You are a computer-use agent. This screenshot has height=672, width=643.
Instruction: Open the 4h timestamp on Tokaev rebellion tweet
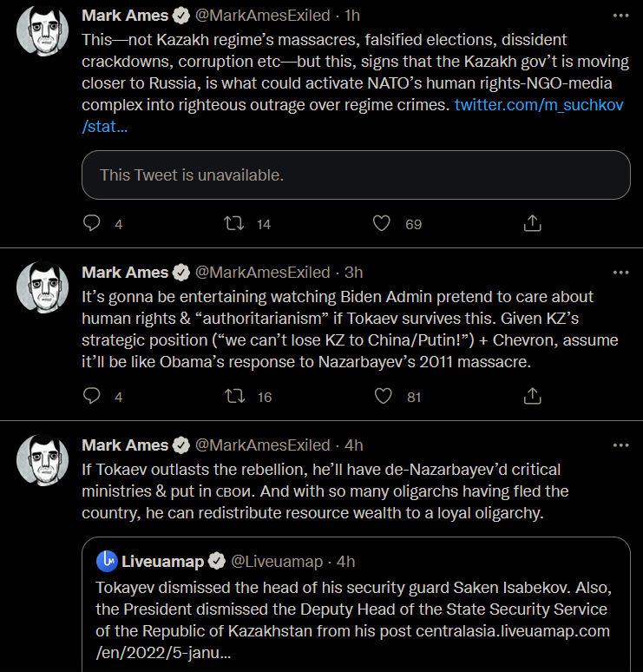pos(353,445)
